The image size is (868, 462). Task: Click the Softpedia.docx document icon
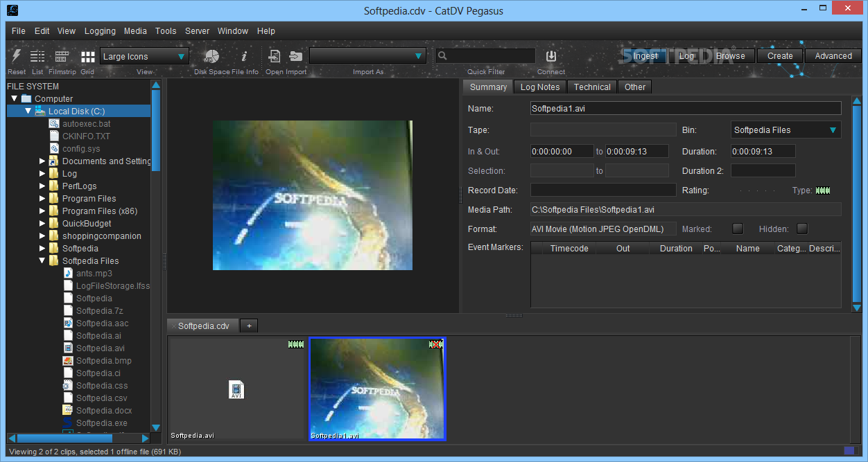(x=68, y=410)
